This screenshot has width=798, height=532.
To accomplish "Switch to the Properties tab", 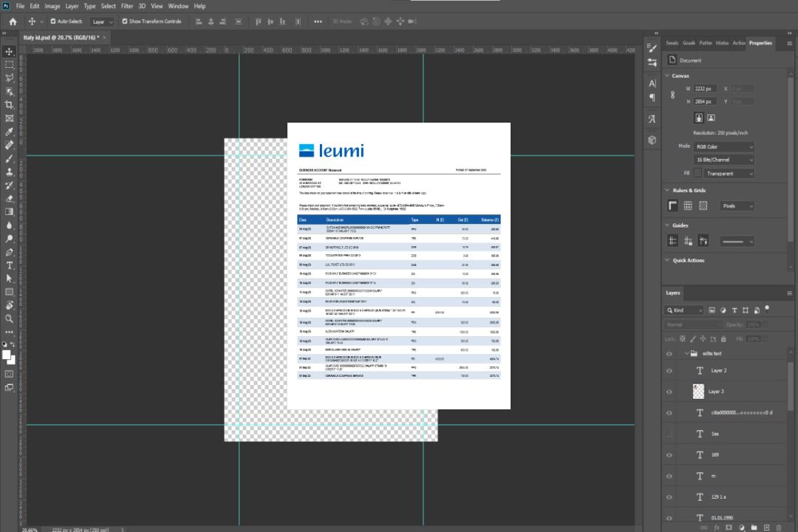I will [760, 44].
